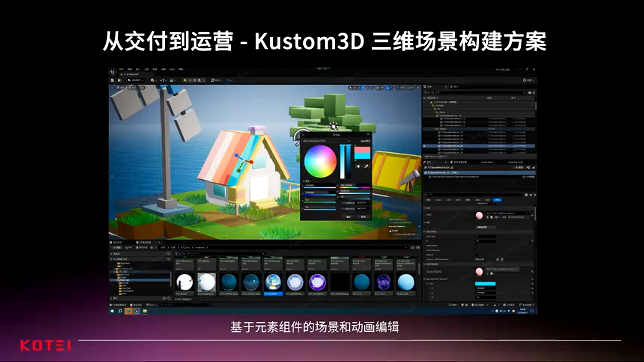Activate the eyedropper tool in the color picker
This screenshot has height=362, width=644.
click(x=366, y=167)
